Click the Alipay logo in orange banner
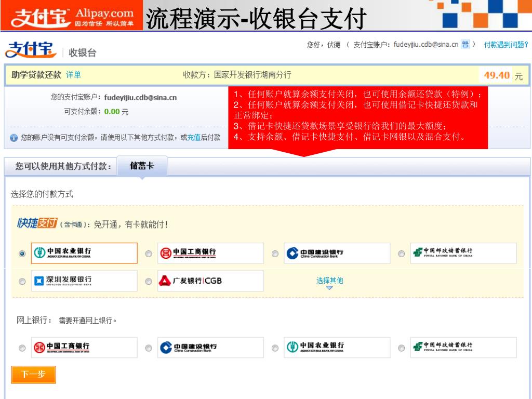This screenshot has height=399, width=532. click(x=72, y=15)
